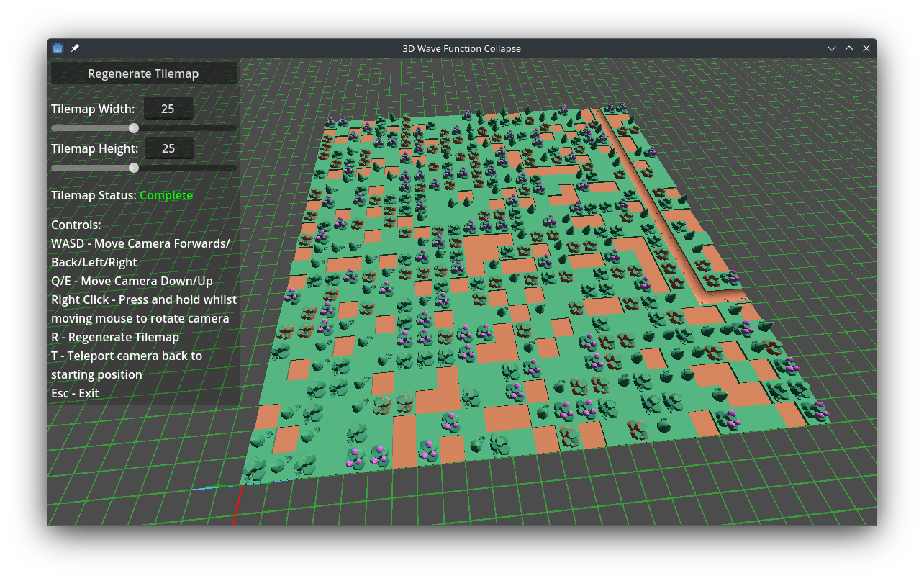Click the 'Tilemap Height:' label
This screenshot has height=581, width=924.
click(x=94, y=148)
